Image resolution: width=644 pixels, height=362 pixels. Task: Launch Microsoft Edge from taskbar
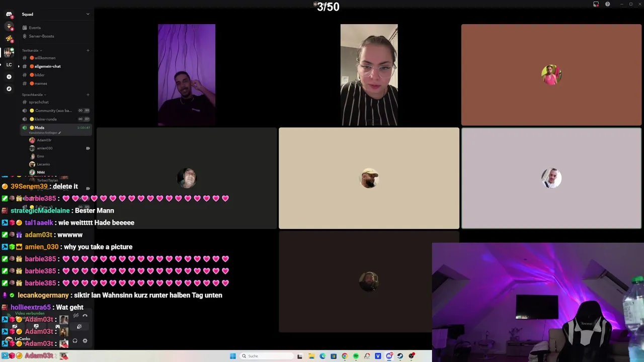tap(323, 356)
